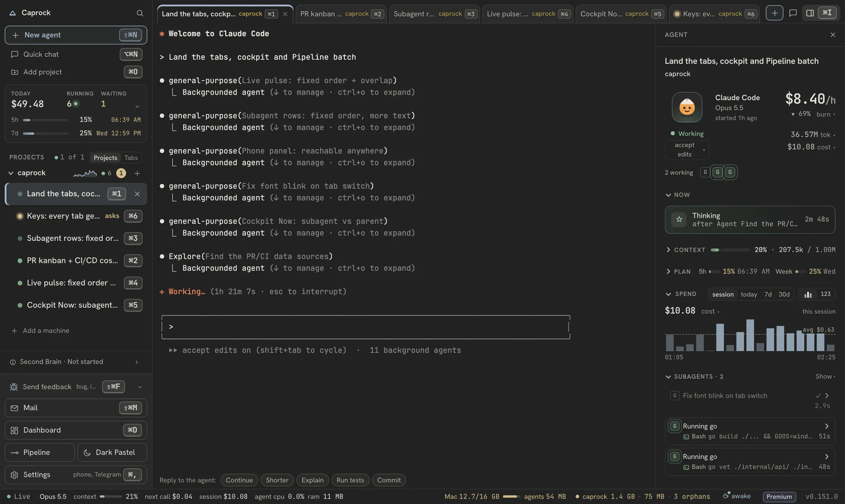Screen dimensions: 845x504
Task: Collapse the caprock project tree
Action: tap(11, 173)
